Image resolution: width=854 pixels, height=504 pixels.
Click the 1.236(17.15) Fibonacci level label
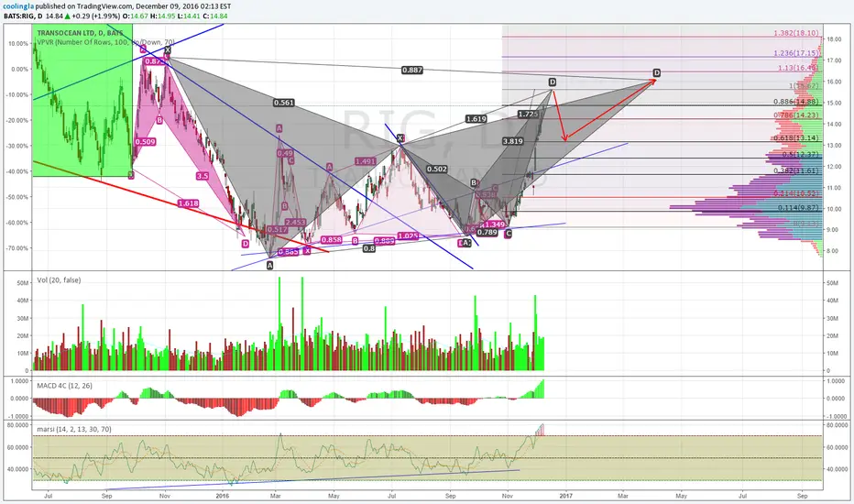(795, 53)
